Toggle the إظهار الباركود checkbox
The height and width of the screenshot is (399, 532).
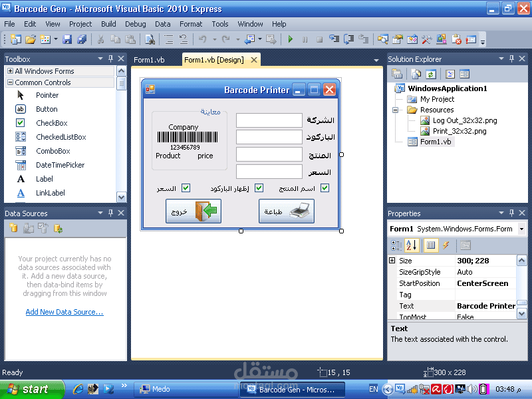259,188
